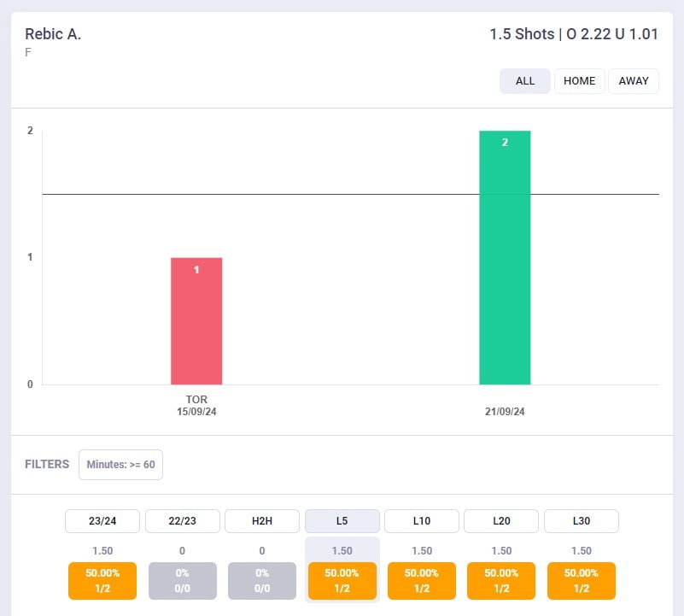Click the 0% 0/0 badge under H2H
The height and width of the screenshot is (616, 684).
pyautogui.click(x=262, y=581)
